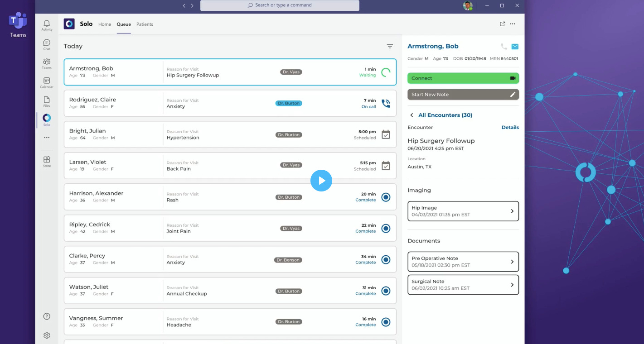Play the video overlay button
644x344 pixels.
point(321,181)
